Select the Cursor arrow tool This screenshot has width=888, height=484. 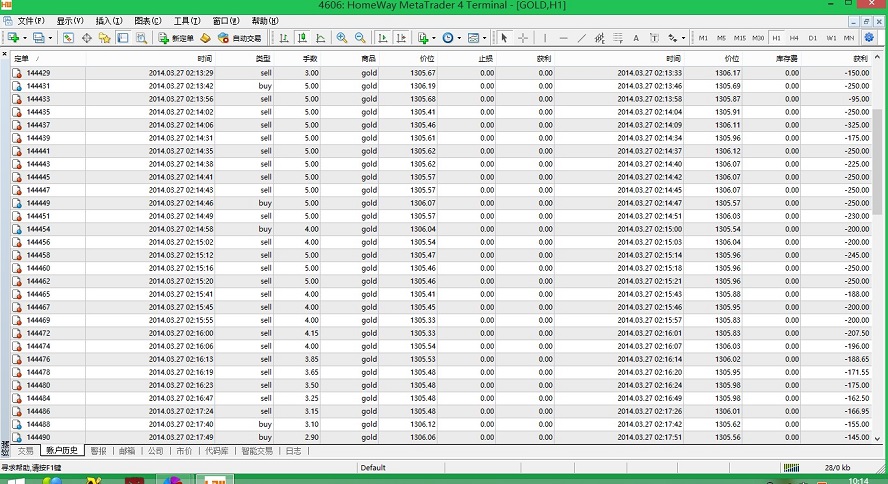pyautogui.click(x=504, y=38)
